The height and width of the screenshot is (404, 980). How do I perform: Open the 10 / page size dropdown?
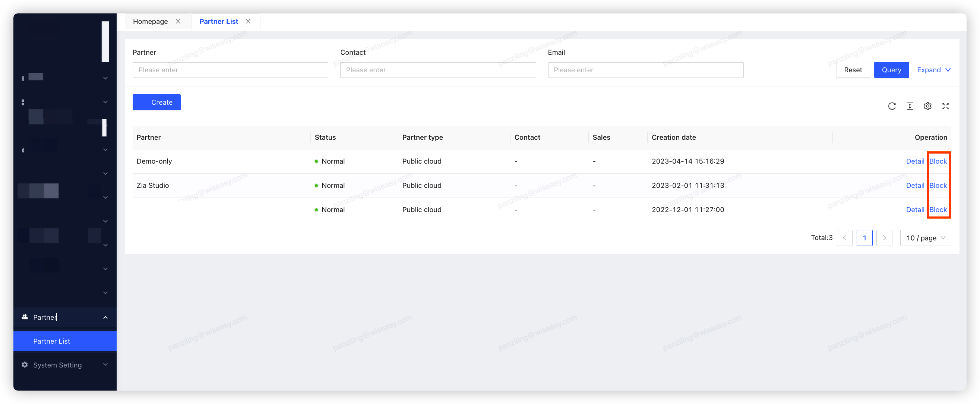[925, 238]
